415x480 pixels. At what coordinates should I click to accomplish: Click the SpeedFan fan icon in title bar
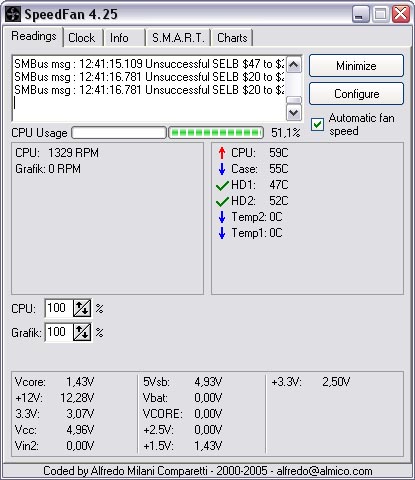(x=13, y=14)
